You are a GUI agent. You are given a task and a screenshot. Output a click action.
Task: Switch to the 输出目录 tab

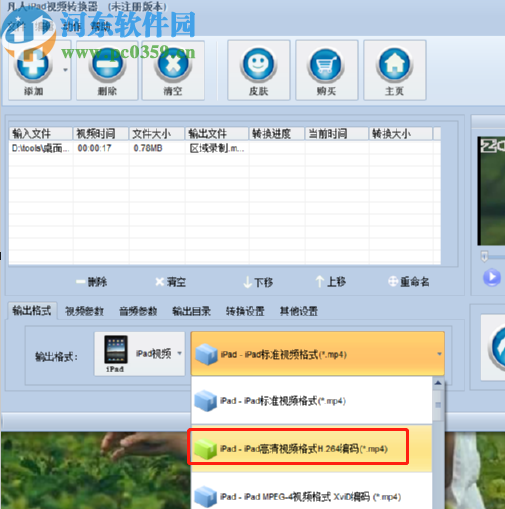pos(191,311)
